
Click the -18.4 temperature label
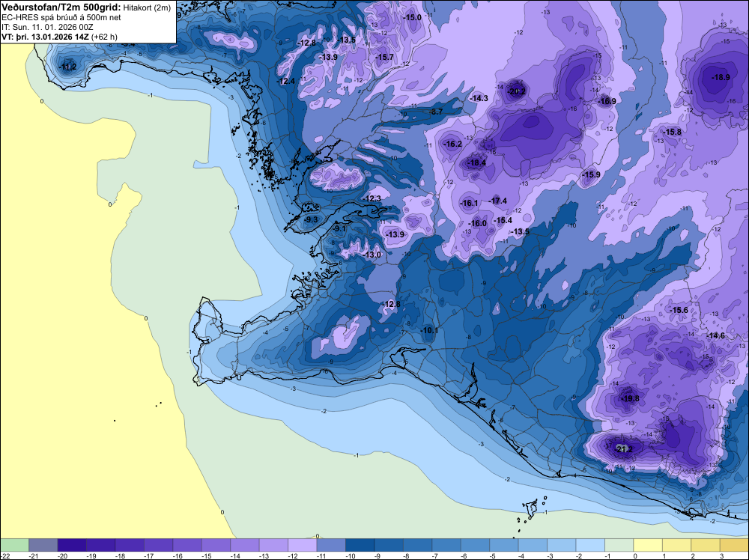tap(476, 162)
